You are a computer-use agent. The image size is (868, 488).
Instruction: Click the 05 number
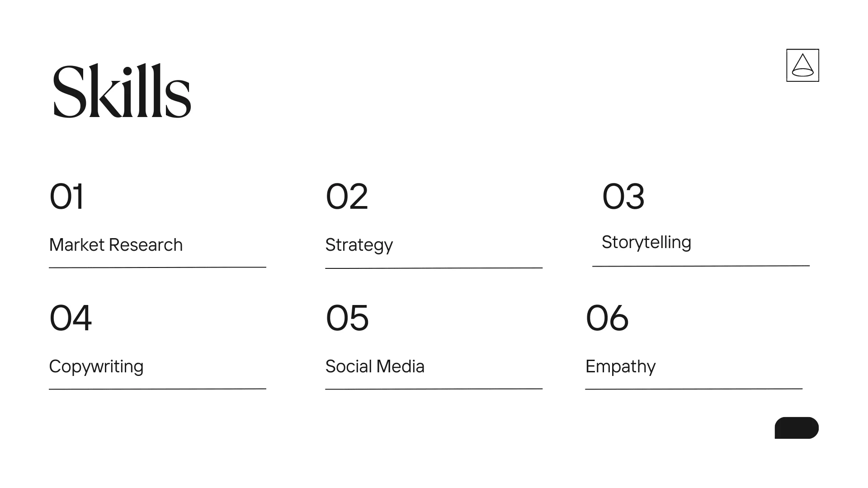347,318
